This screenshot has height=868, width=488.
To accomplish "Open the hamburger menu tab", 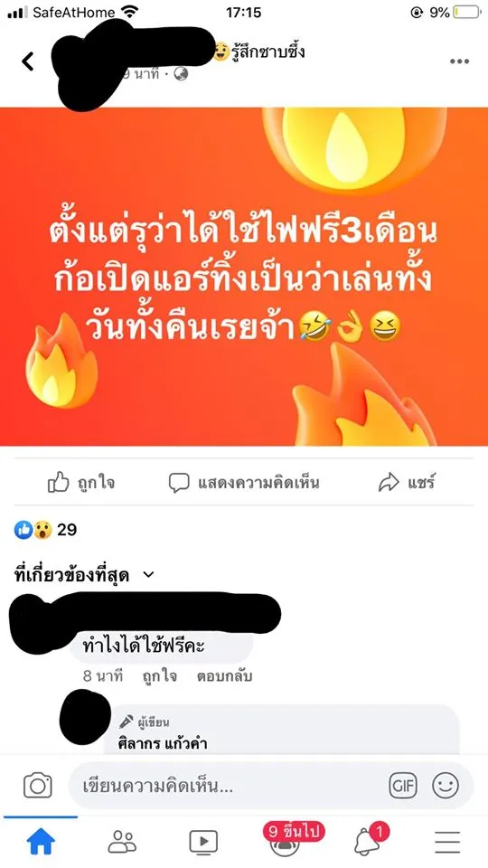I will 447,843.
